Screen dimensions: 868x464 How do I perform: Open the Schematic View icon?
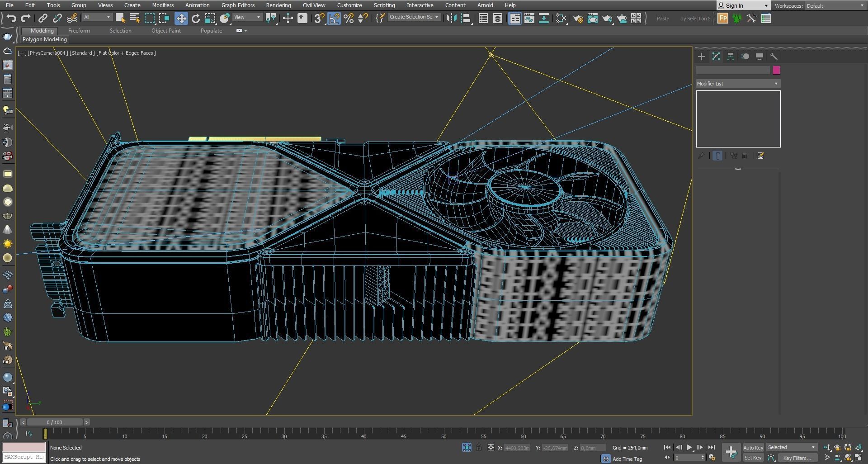[544, 18]
